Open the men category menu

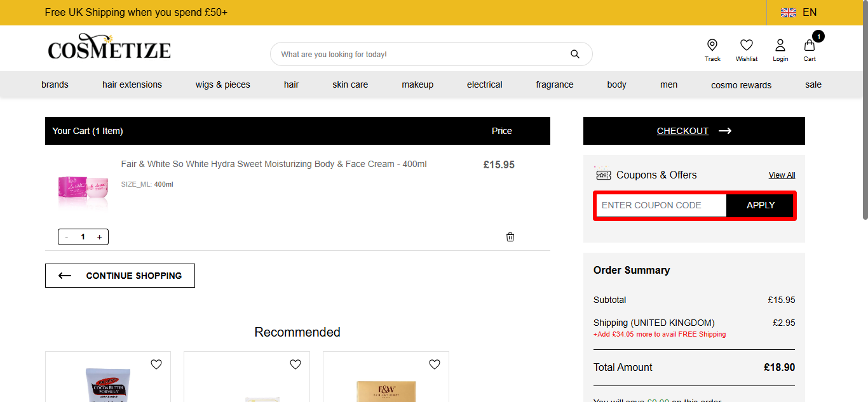[669, 84]
